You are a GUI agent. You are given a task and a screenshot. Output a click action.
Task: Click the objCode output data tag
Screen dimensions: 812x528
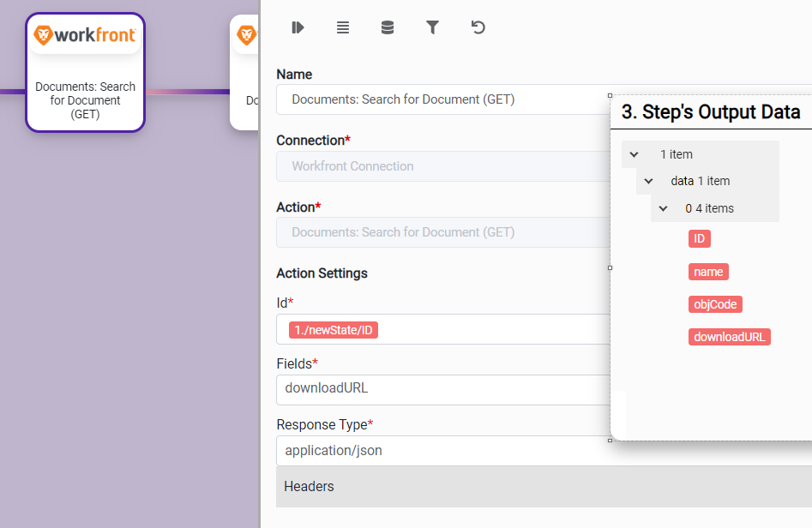point(714,304)
